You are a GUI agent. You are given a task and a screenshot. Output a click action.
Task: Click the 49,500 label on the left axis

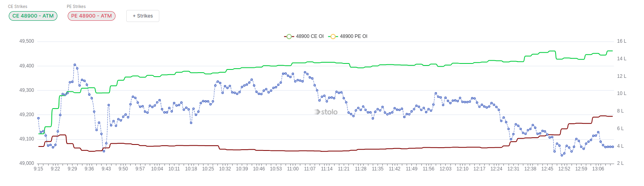pos(27,41)
